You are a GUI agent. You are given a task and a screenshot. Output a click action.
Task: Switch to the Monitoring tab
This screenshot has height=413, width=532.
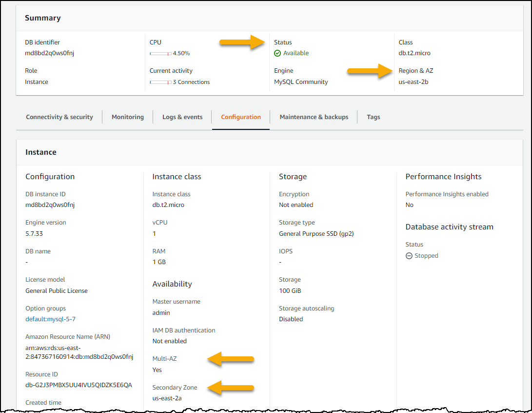127,117
